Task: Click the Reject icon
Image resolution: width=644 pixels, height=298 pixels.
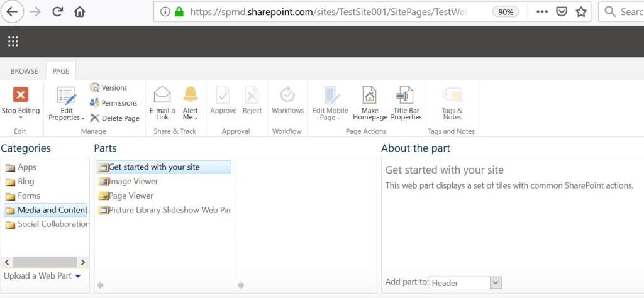Action: coord(252,95)
